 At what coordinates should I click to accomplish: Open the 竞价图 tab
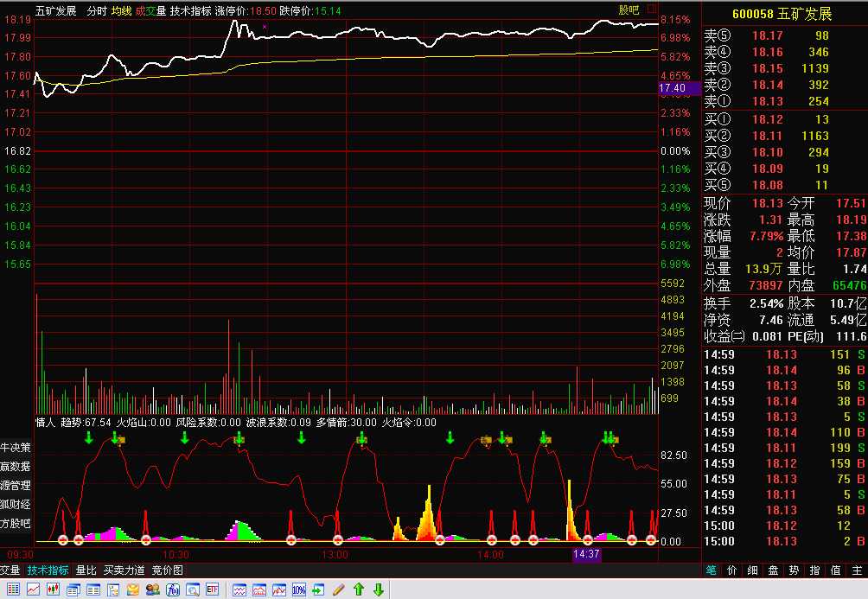coord(168,570)
